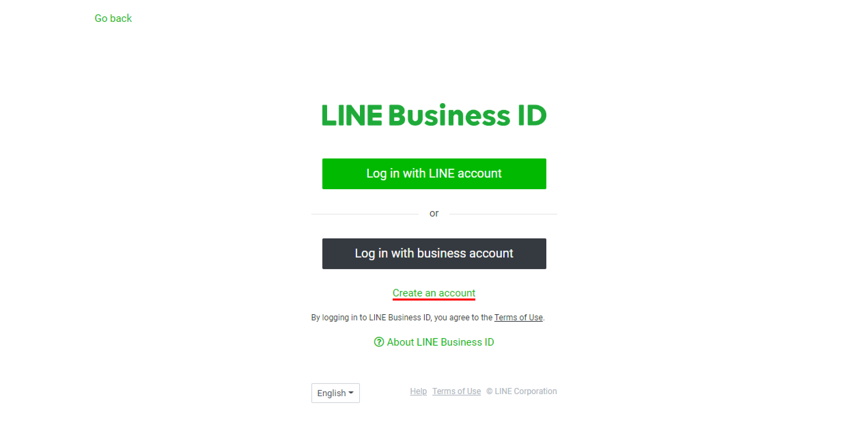Open the footer Terms of Use link
The image size is (868, 431).
456,391
